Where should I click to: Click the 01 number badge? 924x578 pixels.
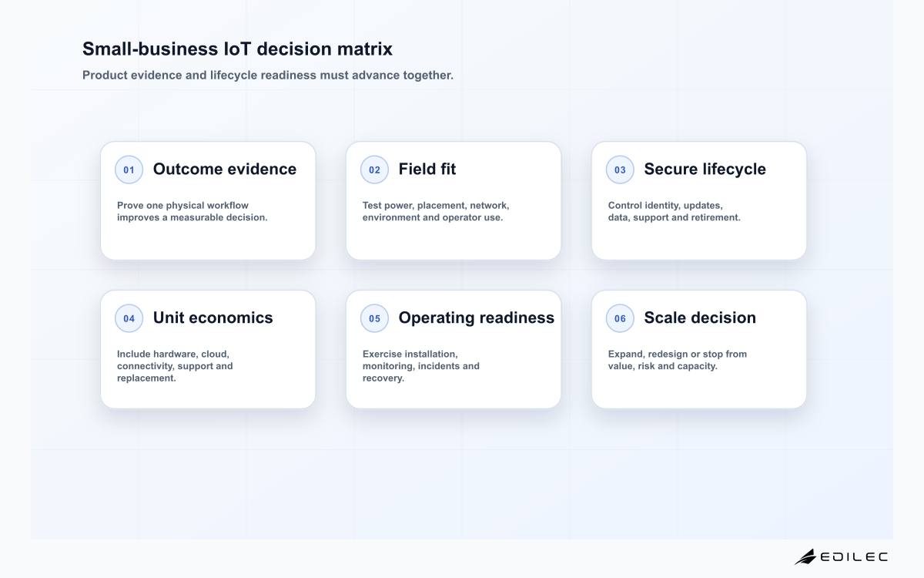pos(129,170)
